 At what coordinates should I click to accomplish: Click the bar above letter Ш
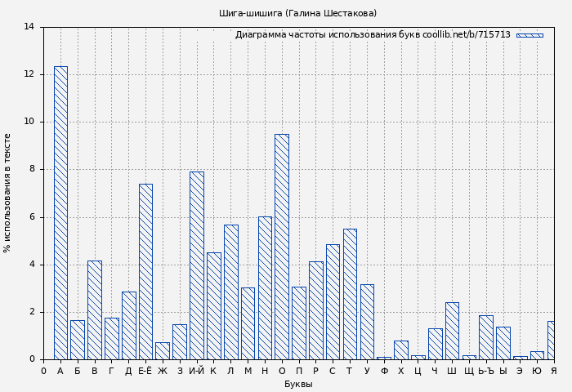[452, 331]
